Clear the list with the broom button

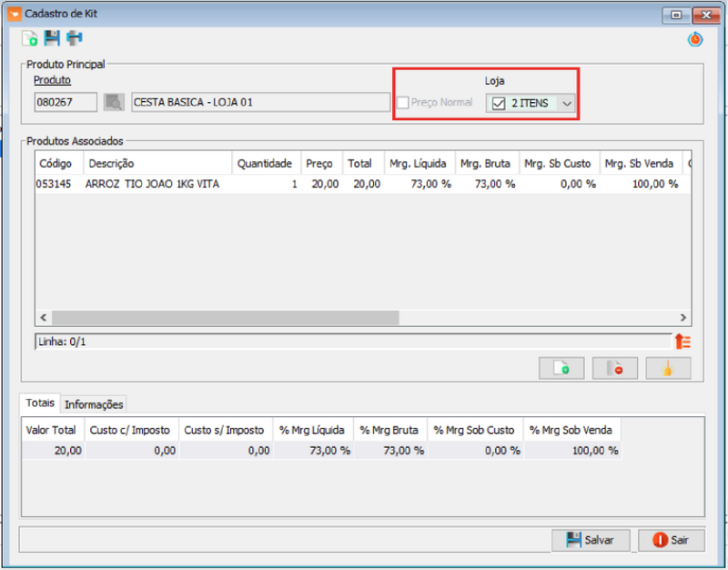pos(668,368)
